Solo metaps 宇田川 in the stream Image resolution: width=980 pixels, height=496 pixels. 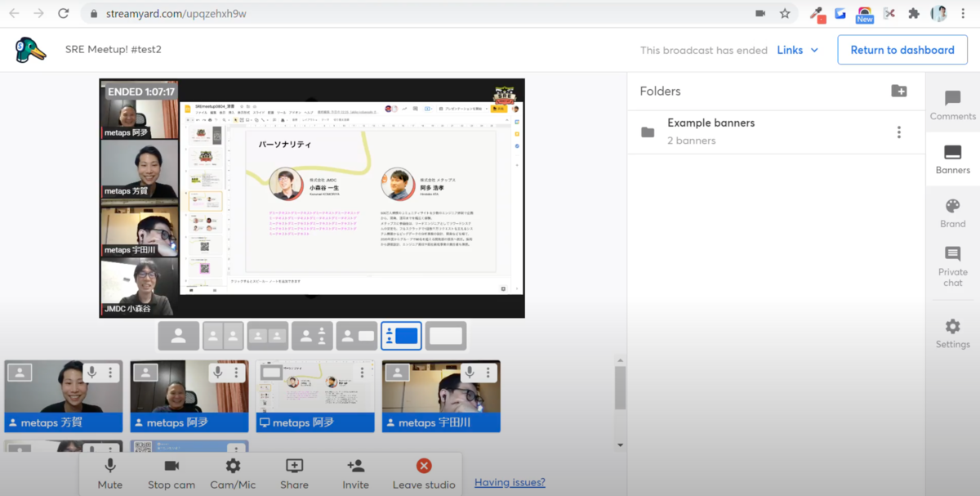pos(397,373)
